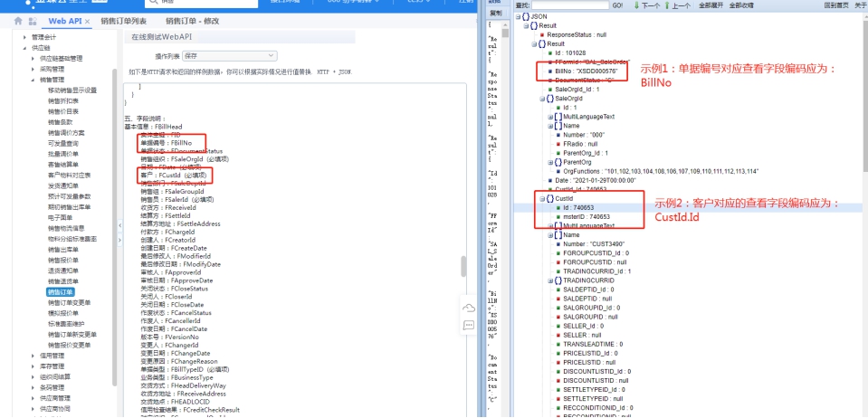868x418 pixels.
Task: Expand the 采购管理 node
Action: 33,69
